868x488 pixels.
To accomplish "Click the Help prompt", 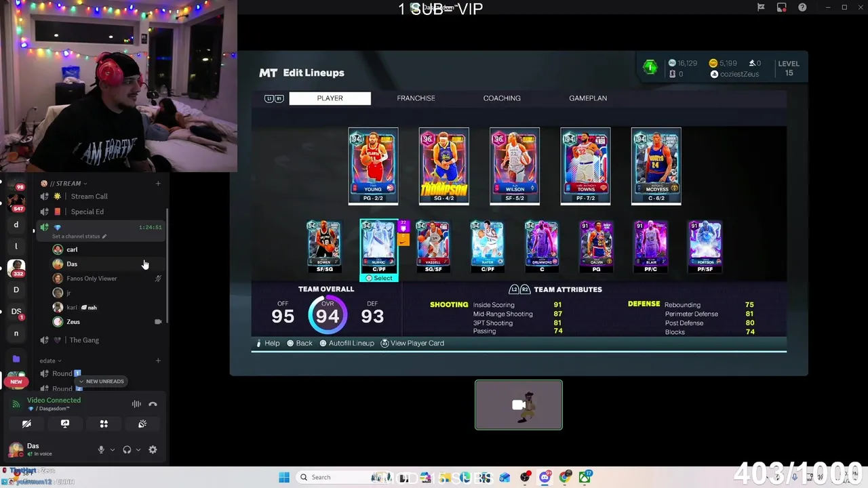I will click(x=268, y=344).
